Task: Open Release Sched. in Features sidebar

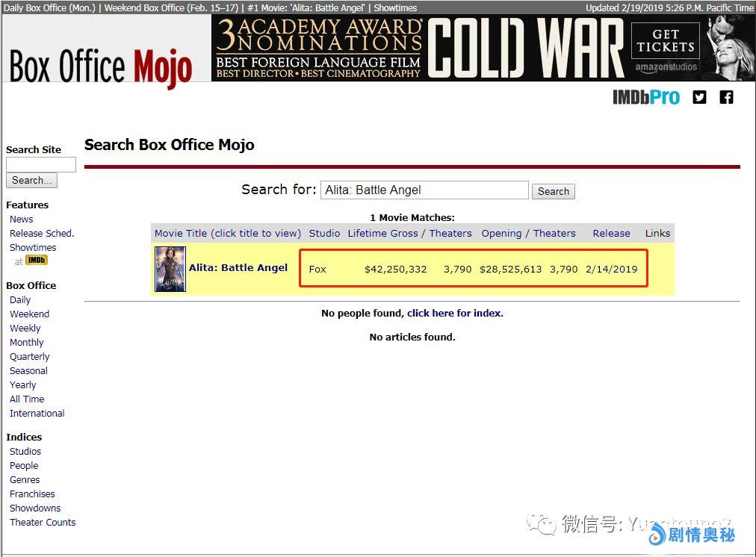Action: point(42,234)
